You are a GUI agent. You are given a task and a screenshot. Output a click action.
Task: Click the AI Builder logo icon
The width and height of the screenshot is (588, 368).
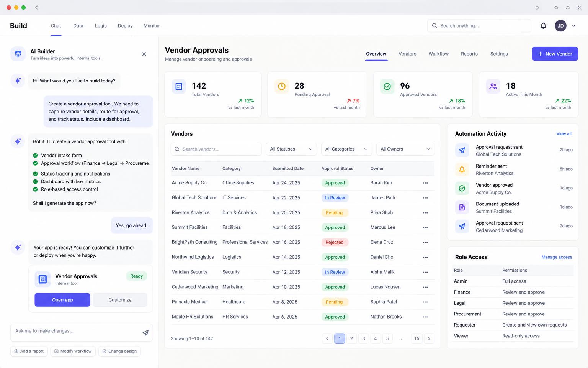coord(18,54)
